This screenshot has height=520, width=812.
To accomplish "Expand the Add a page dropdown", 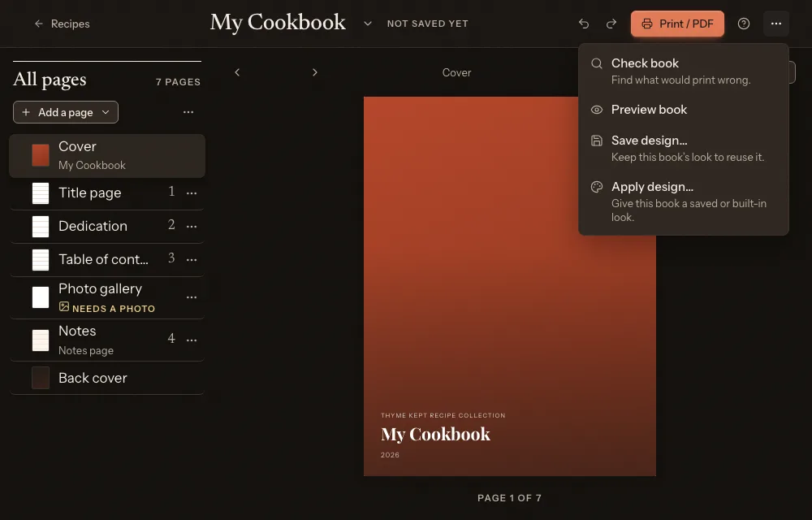I will pos(66,112).
